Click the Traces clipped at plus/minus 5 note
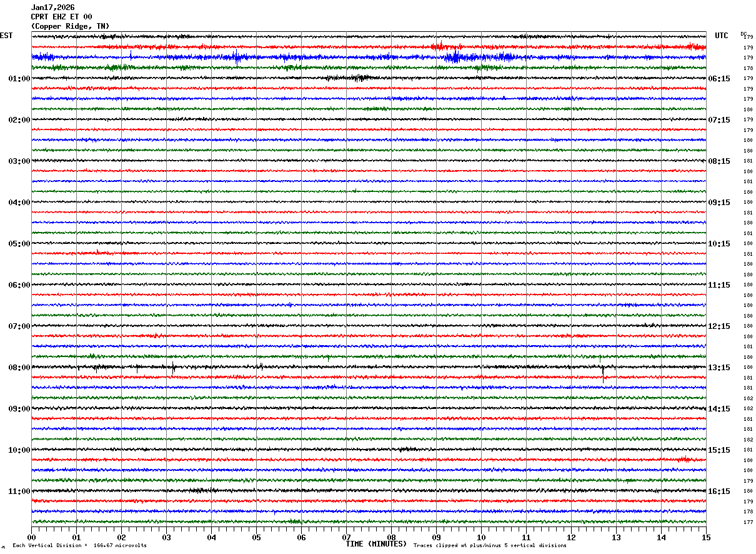Image resolution: width=756 pixels, height=554 pixels. 490,546
